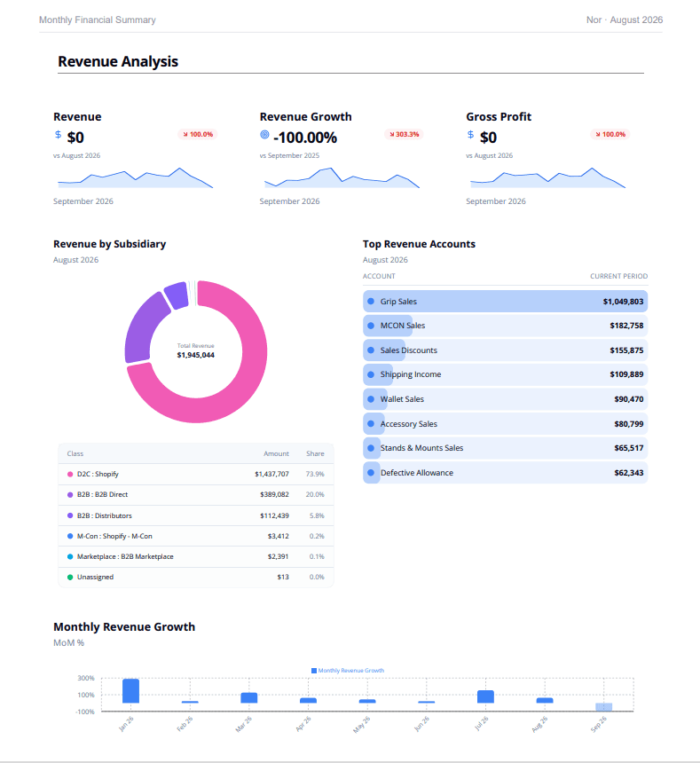Image resolution: width=700 pixels, height=763 pixels.
Task: Click the Revenue 100.0% decrease badge
Action: click(198, 134)
